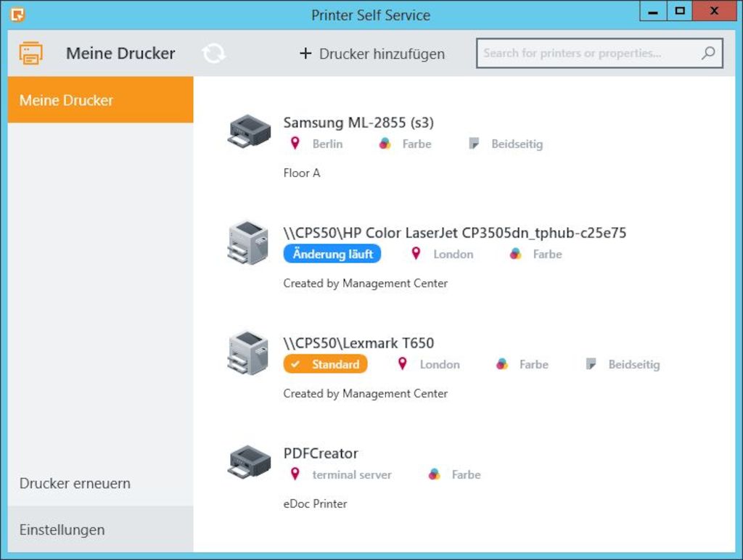Click the printer search input field
This screenshot has width=743, height=560.
point(599,53)
